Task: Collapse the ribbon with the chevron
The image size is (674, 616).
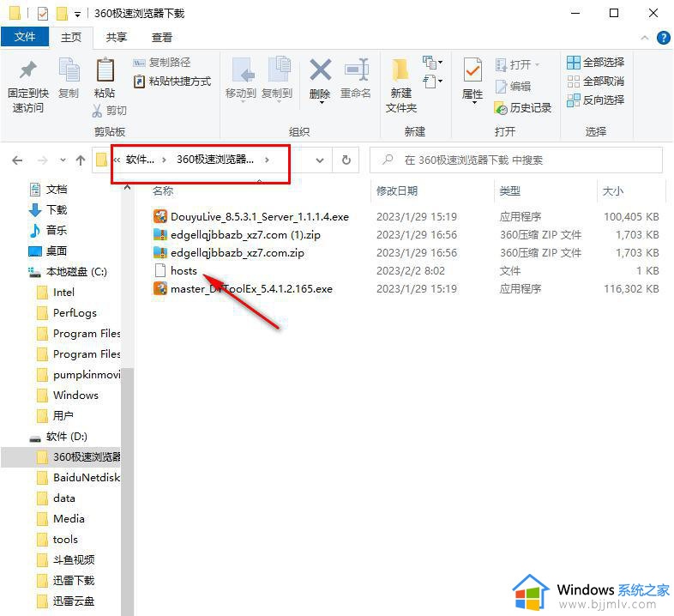Action: [x=644, y=38]
